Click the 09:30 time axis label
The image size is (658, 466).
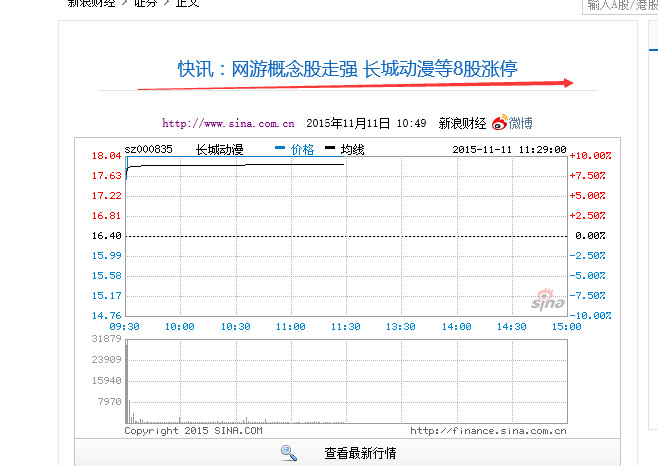pos(125,327)
